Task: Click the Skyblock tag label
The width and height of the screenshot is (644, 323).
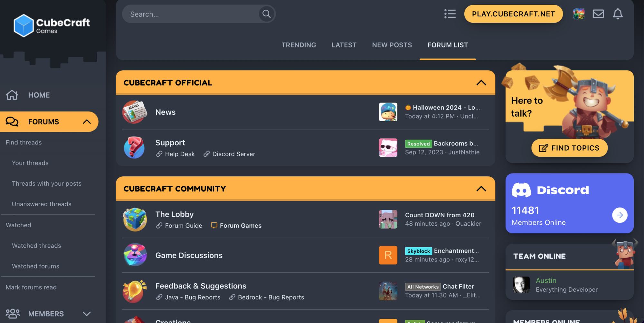Action: tap(418, 251)
